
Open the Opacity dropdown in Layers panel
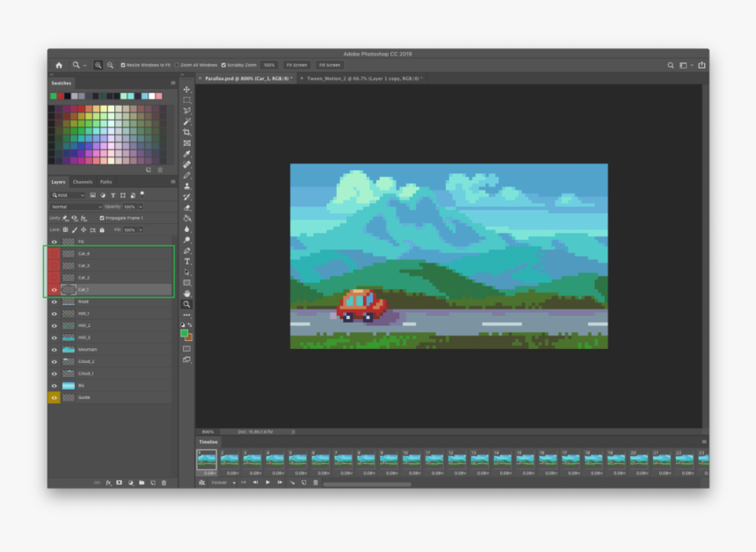141,207
